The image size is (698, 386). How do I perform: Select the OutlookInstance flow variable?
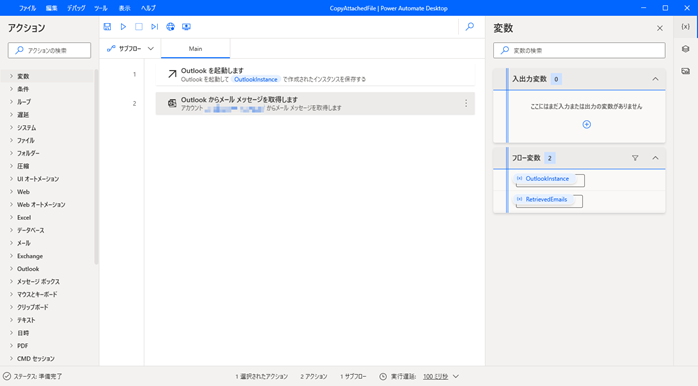pyautogui.click(x=544, y=179)
